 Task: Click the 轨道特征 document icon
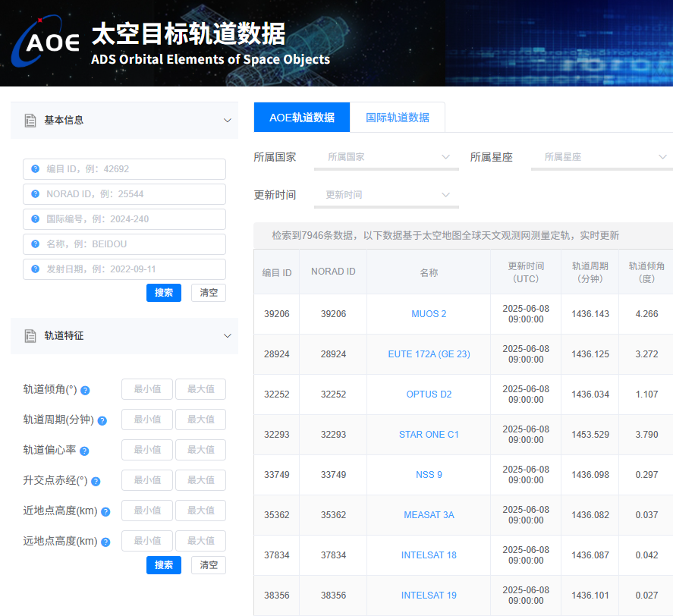coord(30,336)
